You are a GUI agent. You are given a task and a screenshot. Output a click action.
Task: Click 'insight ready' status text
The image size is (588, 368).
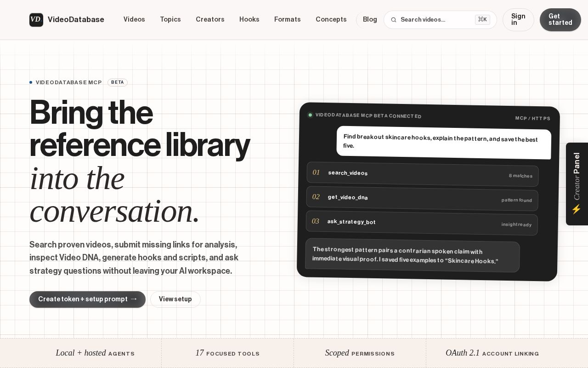pyautogui.click(x=516, y=224)
